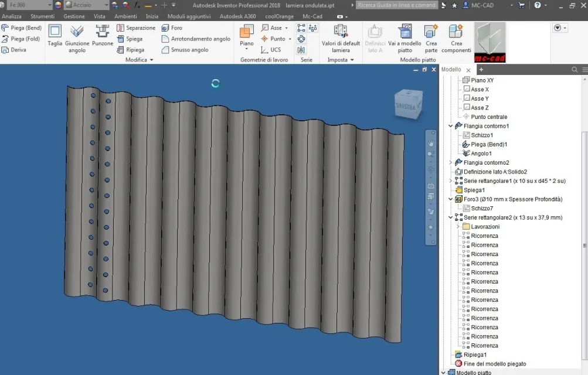Click the Giunzione angolo tool

coord(77,39)
